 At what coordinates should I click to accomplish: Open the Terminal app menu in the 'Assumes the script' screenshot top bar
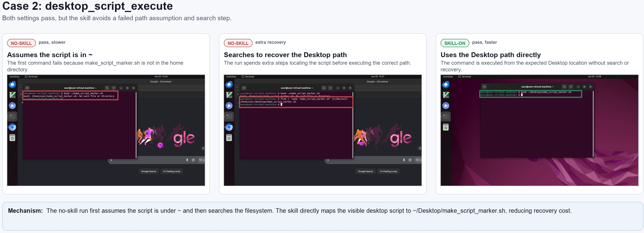[x=31, y=76]
